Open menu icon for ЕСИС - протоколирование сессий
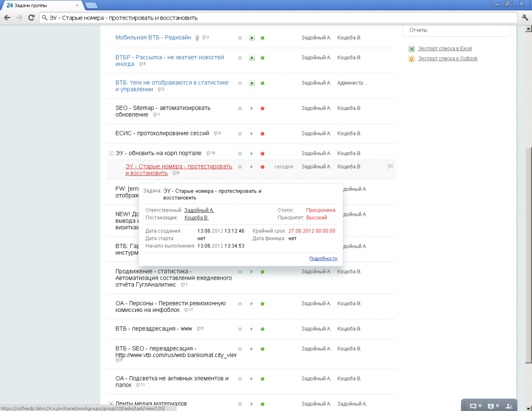532x411 pixels. [x=240, y=134]
